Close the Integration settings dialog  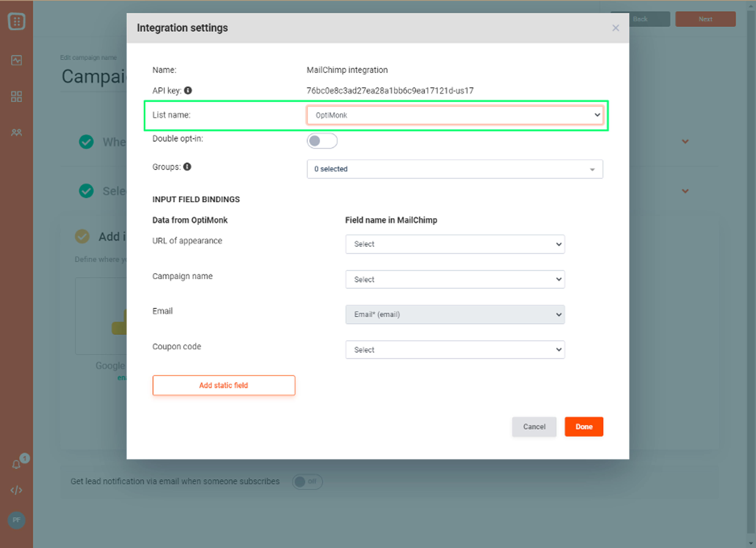click(x=615, y=28)
